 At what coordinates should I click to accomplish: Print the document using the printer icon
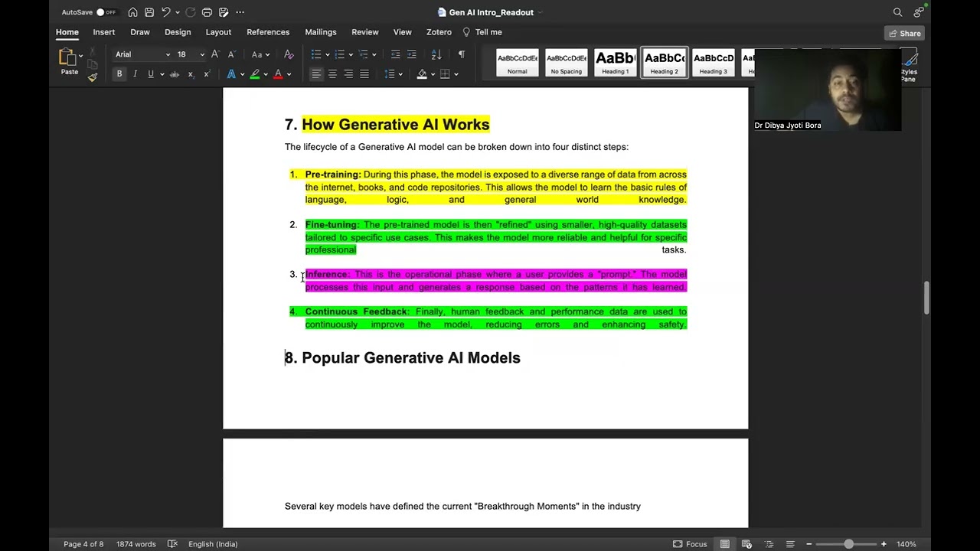pos(207,12)
